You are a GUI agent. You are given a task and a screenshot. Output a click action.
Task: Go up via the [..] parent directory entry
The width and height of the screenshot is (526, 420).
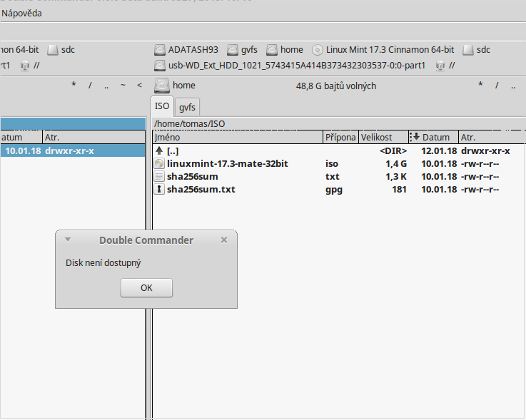coord(173,151)
